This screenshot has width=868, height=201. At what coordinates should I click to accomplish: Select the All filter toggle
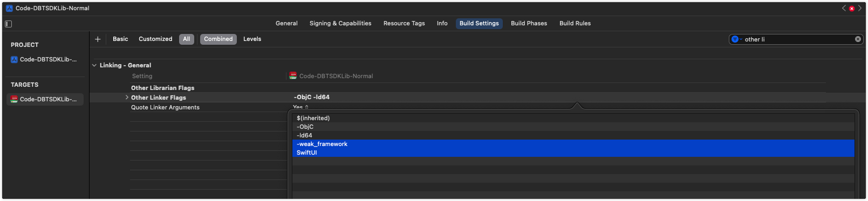pos(187,39)
